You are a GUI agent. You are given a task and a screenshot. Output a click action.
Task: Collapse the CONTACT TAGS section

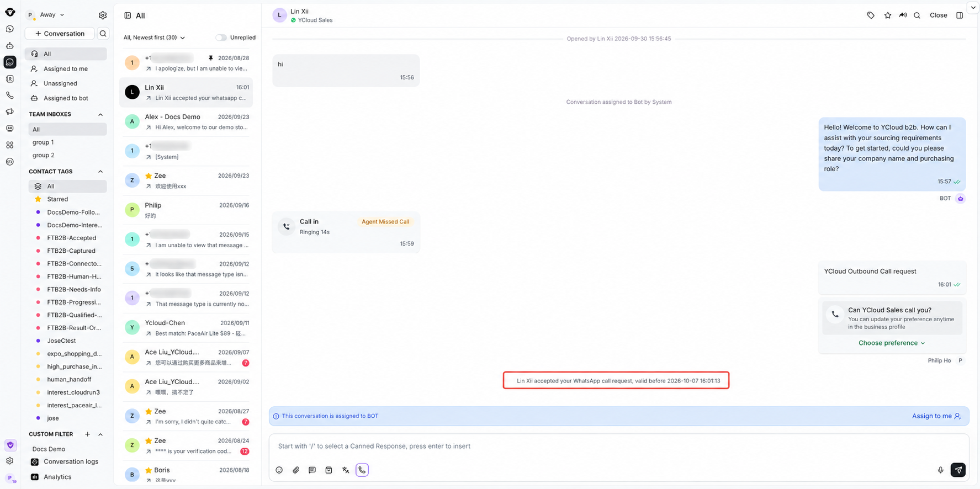point(100,172)
